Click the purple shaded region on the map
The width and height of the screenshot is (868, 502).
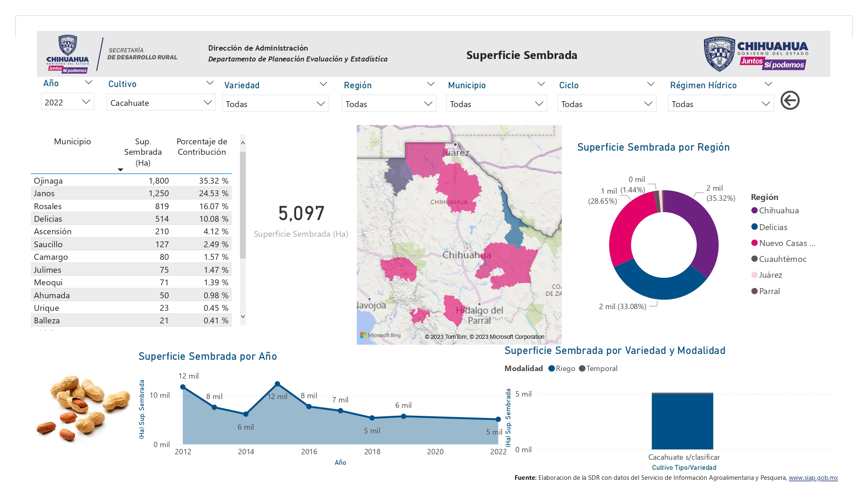tap(399, 176)
